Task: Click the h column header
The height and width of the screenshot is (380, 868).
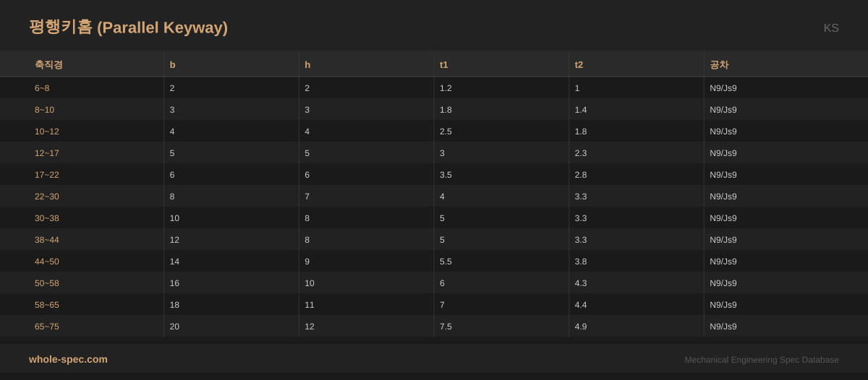Action: pyautogui.click(x=307, y=64)
